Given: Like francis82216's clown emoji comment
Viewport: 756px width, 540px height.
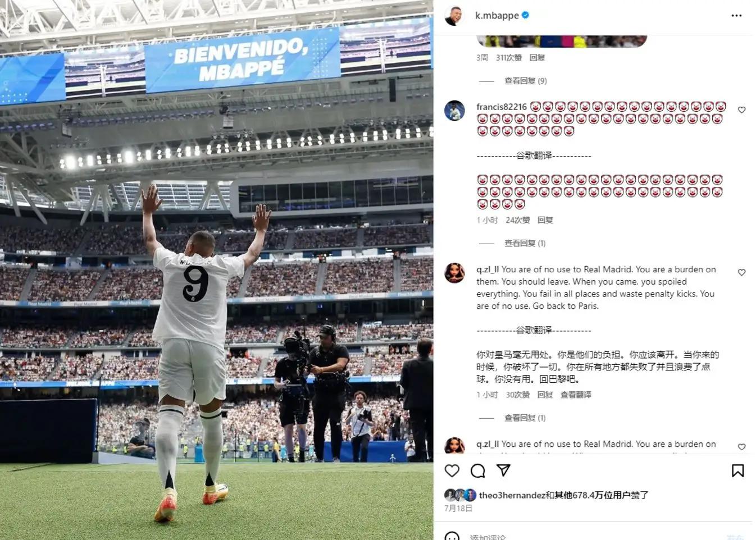Looking at the screenshot, I should 741,110.
